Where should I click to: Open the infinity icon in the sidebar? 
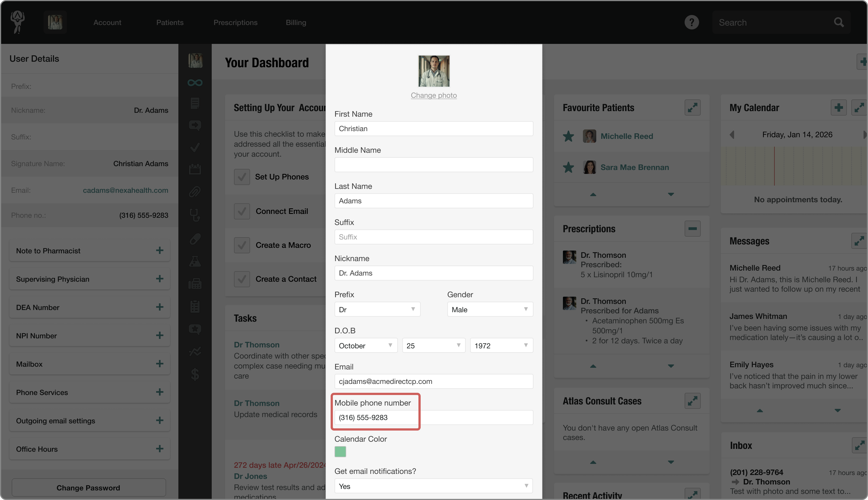coord(195,83)
